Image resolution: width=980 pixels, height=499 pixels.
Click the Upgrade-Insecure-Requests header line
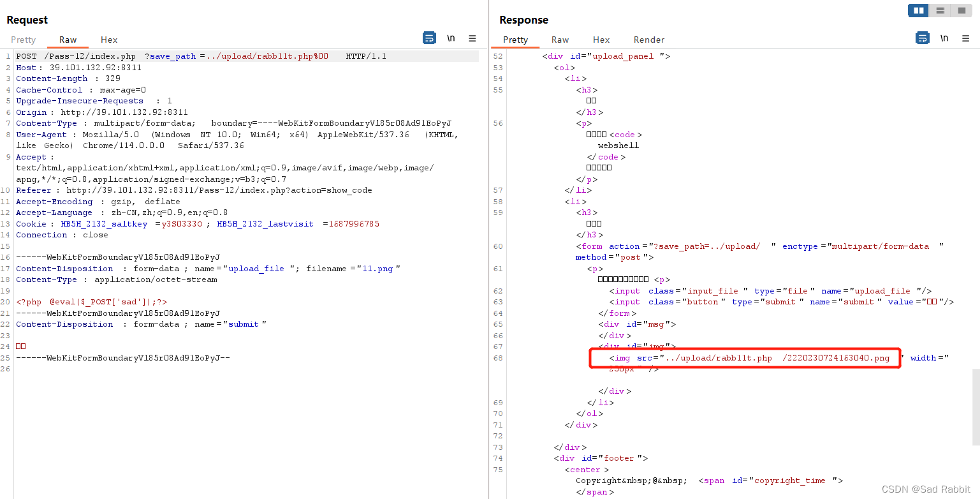coord(94,101)
